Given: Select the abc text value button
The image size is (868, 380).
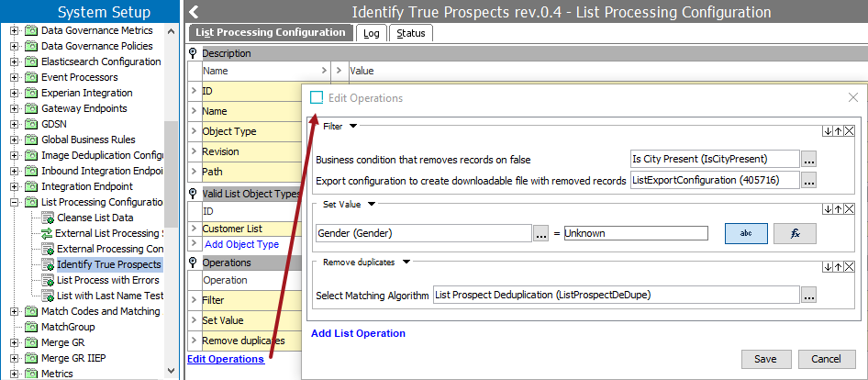Looking at the screenshot, I should 746,233.
